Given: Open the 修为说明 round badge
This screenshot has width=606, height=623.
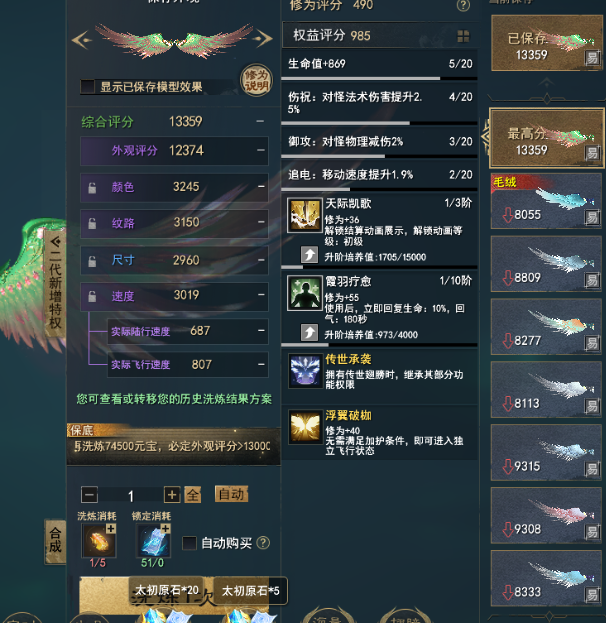Looking at the screenshot, I should [256, 80].
